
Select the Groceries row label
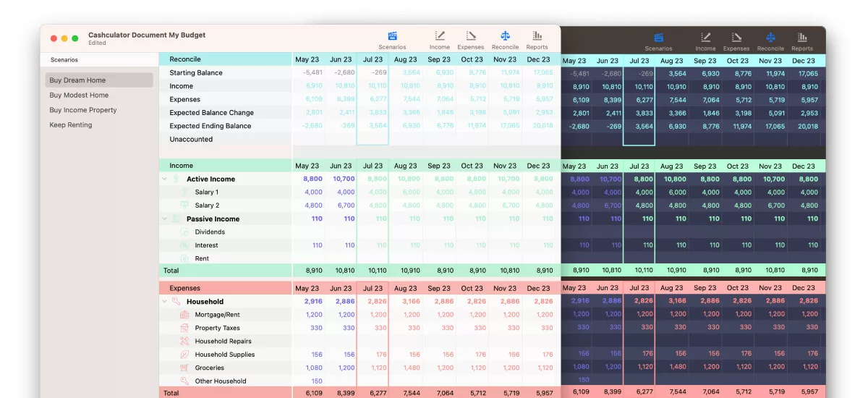(x=210, y=368)
